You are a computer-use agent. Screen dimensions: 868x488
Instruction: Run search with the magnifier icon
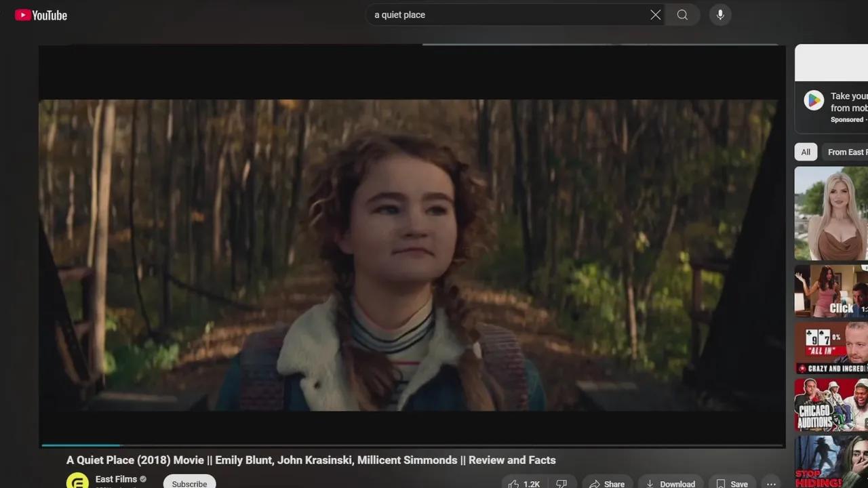pyautogui.click(x=682, y=15)
